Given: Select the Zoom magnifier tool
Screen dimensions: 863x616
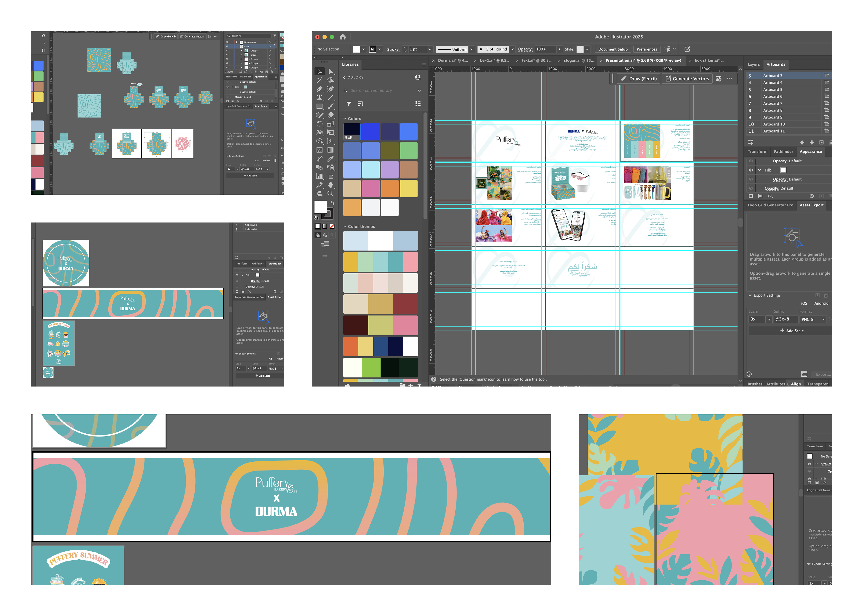Looking at the screenshot, I should pos(331,193).
